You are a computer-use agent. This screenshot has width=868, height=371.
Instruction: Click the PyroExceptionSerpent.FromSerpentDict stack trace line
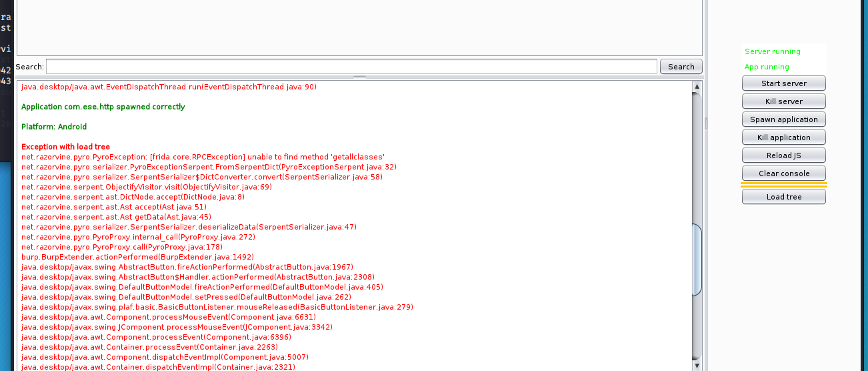209,167
